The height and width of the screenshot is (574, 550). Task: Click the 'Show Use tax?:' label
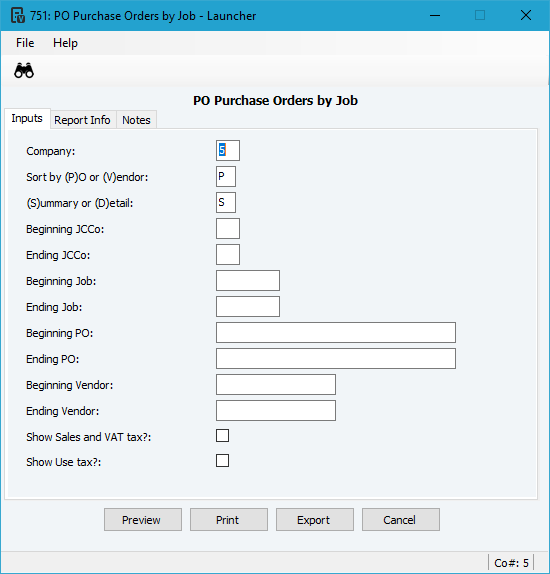coord(64,462)
